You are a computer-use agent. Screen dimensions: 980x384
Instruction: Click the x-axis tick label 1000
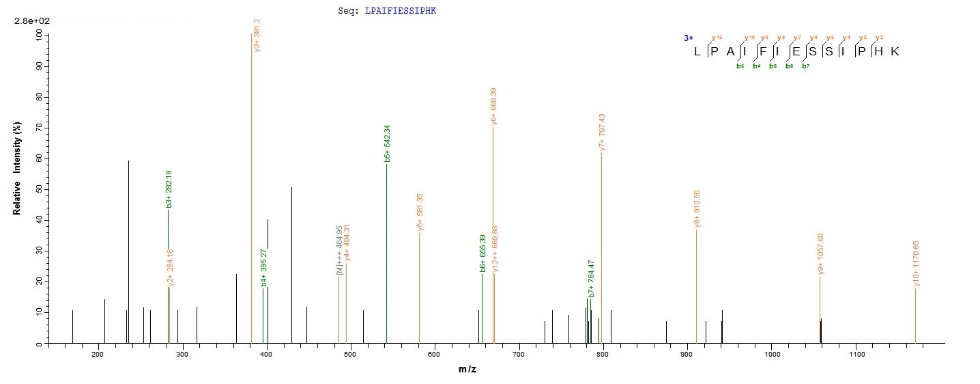pyautogui.click(x=773, y=355)
